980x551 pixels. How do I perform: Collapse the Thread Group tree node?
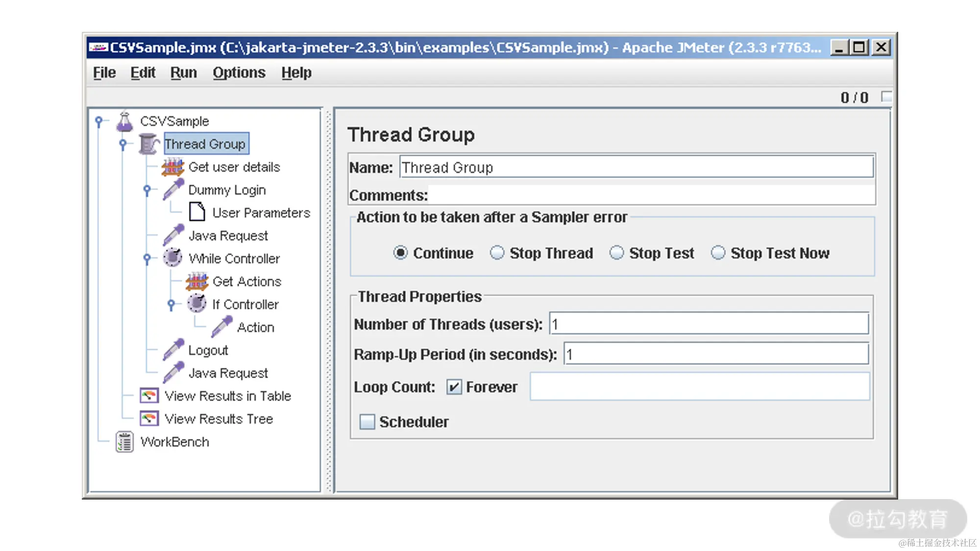123,144
